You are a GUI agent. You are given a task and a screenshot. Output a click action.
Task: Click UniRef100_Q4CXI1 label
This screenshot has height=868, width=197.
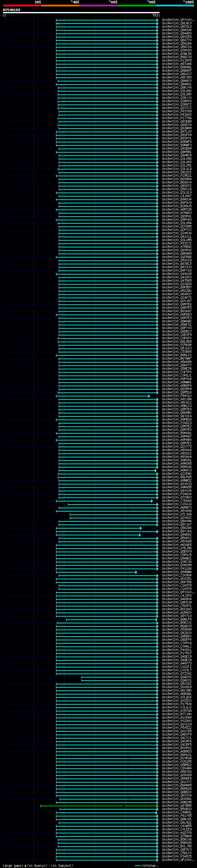coord(177,738)
